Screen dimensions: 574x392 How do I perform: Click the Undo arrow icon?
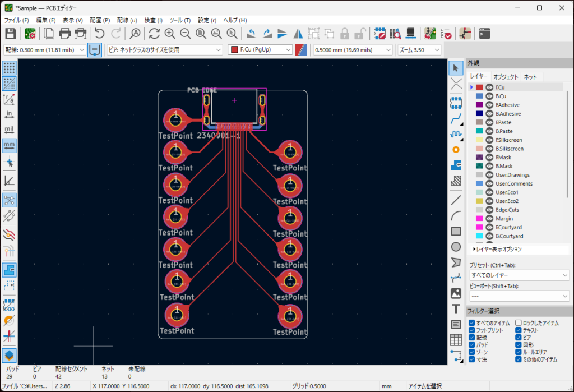[x=100, y=34]
